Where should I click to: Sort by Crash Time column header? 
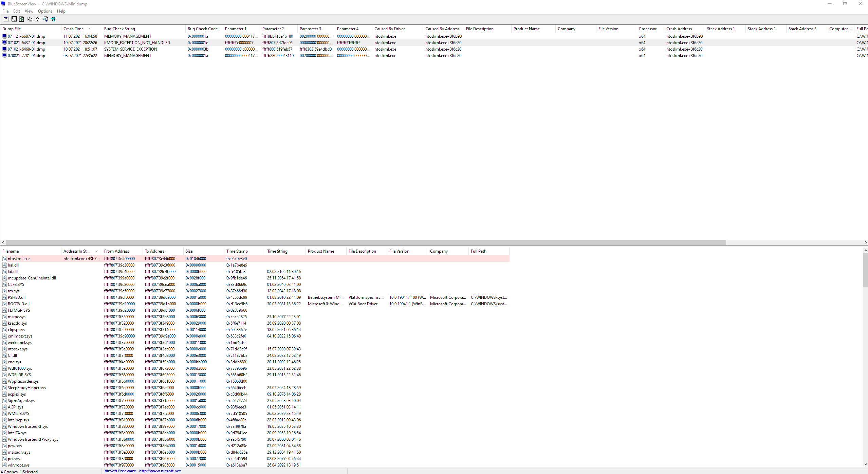(74, 29)
